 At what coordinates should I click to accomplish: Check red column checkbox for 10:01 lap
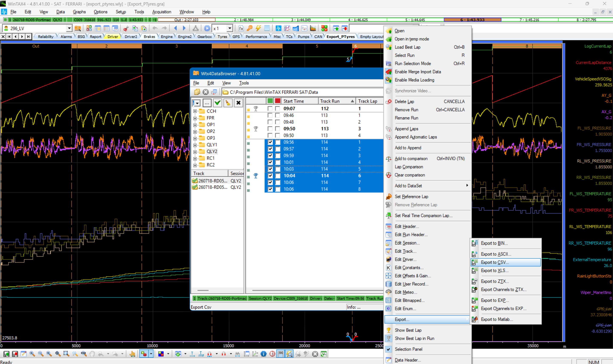click(x=278, y=162)
